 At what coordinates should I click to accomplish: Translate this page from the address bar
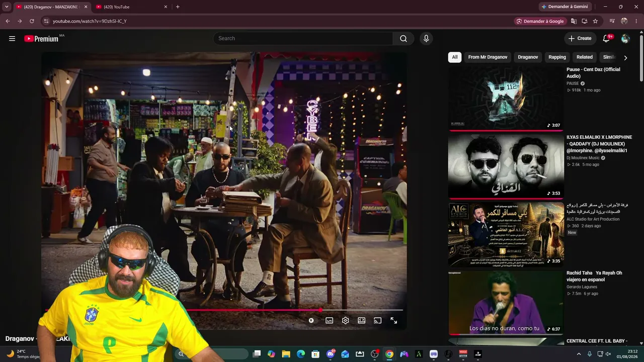point(574,21)
